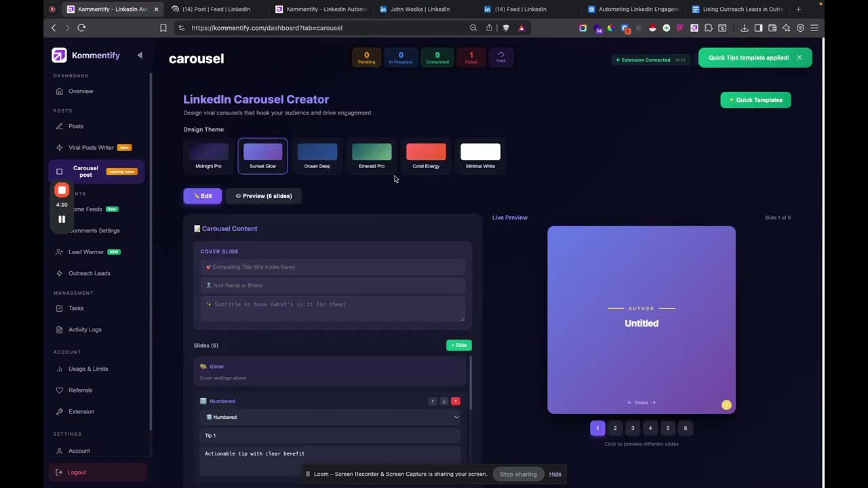
Task: Add a new slide with + Slide
Action: (x=459, y=346)
